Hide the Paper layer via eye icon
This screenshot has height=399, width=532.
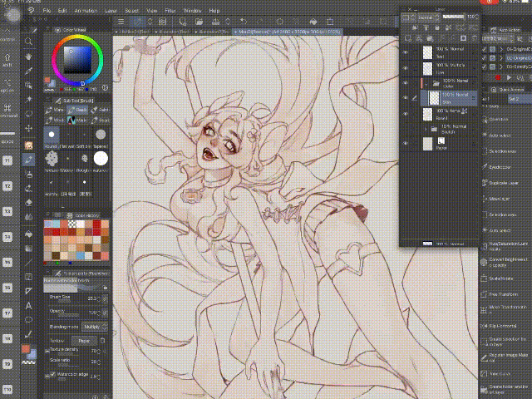(x=405, y=144)
